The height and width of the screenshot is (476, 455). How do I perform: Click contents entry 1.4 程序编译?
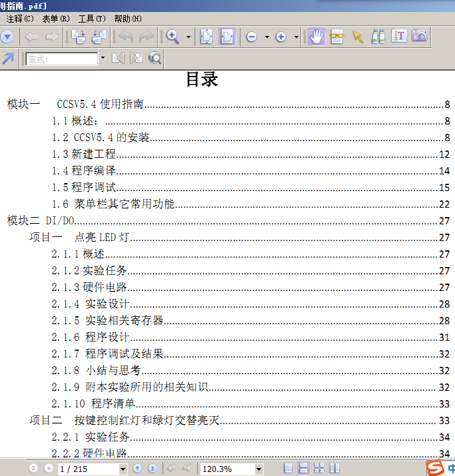click(250, 171)
